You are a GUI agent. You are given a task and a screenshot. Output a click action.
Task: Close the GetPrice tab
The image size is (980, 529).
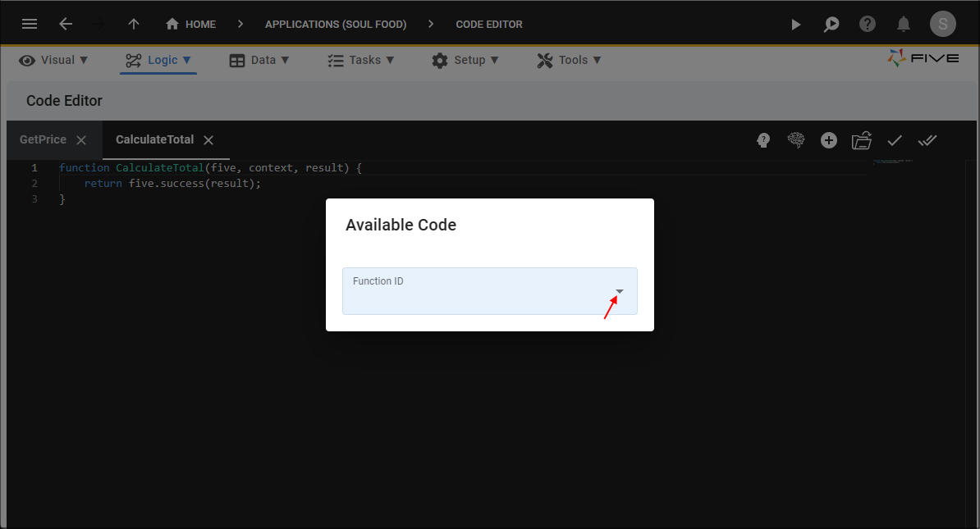click(x=81, y=140)
